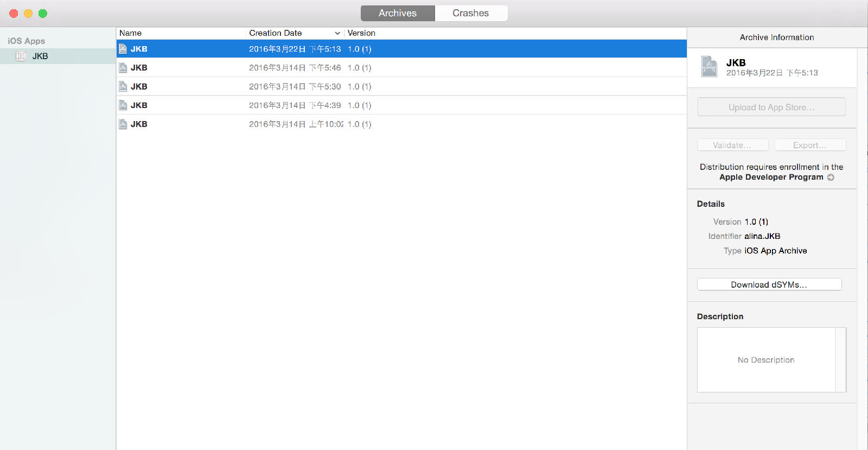Viewport: 868px width, 450px height.
Task: Click the Download dSYMs button
Action: (769, 284)
